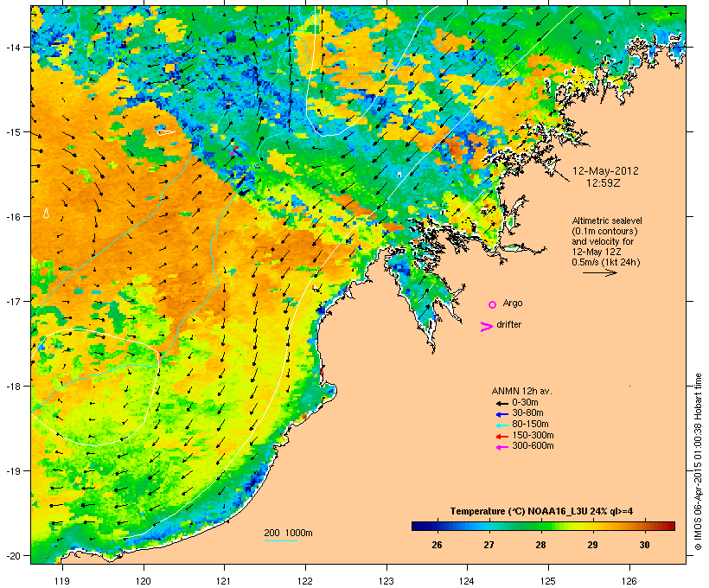
Task: Click the black 0-30m legend arrow
Action: 501,403
